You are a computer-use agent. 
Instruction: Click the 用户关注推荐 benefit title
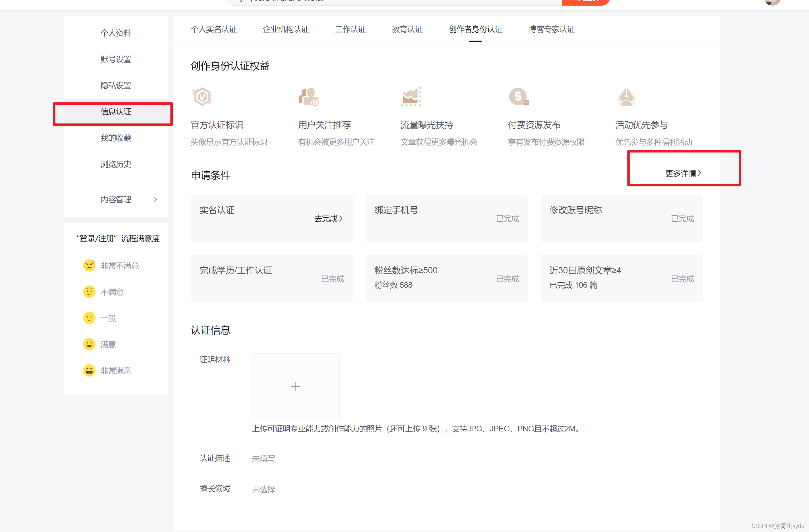324,125
